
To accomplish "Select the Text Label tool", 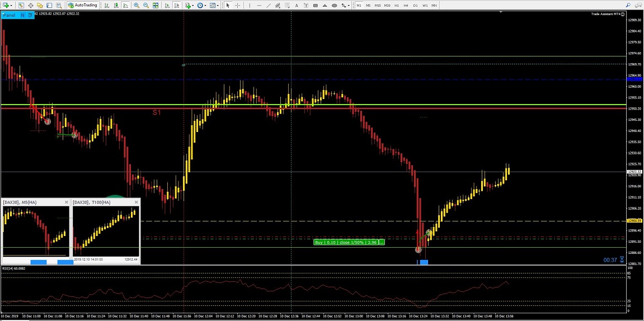I will (306, 6).
